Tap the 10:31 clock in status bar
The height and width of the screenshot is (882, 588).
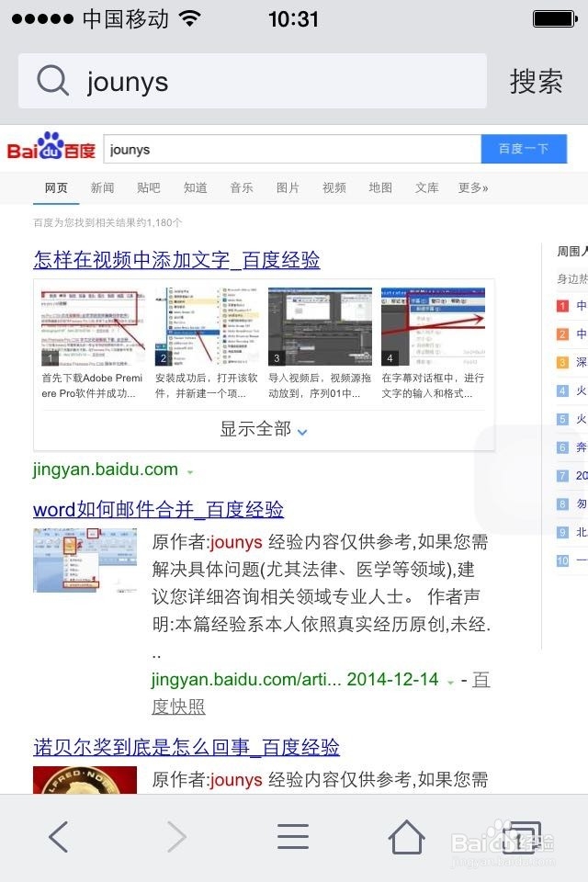(x=293, y=19)
